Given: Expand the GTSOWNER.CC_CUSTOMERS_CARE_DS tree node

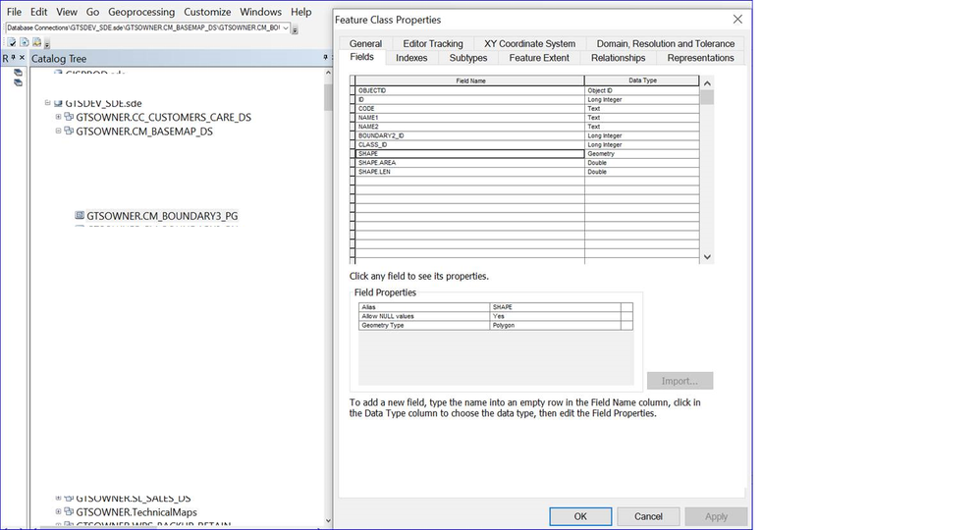Looking at the screenshot, I should 58,117.
